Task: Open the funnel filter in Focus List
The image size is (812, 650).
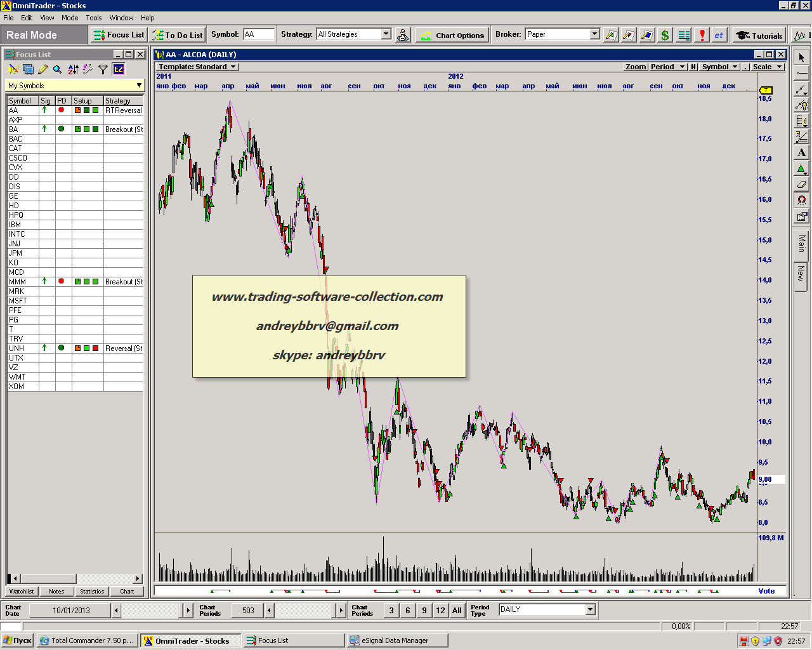Action: coord(103,69)
